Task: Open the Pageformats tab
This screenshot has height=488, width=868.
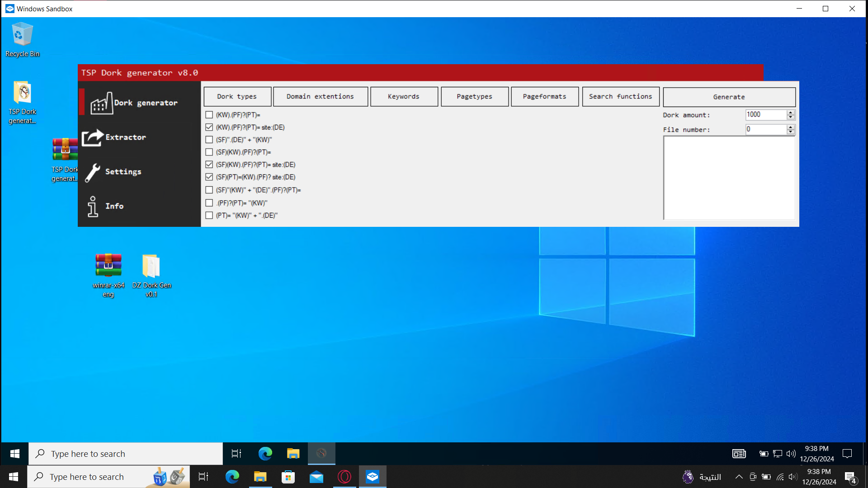Action: (545, 97)
